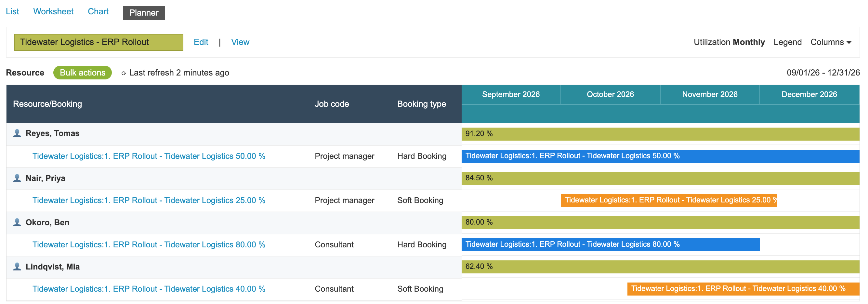
Task: Click Hard Booking in Reyes' booking row
Action: [x=422, y=156]
